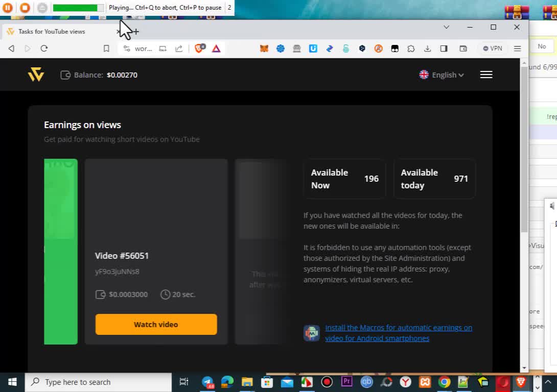Click the Type here to search box

98,382
